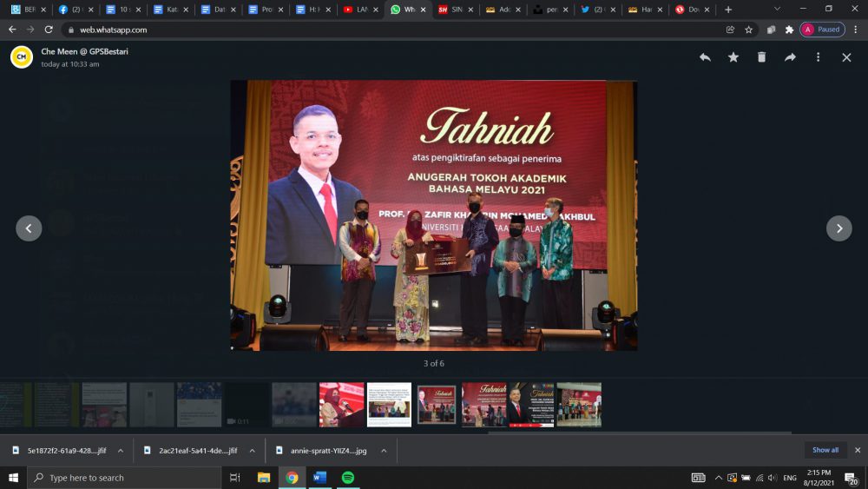Select the closeup Tahniah stage thumbnail
The image size is (868, 489).
coord(484,405)
